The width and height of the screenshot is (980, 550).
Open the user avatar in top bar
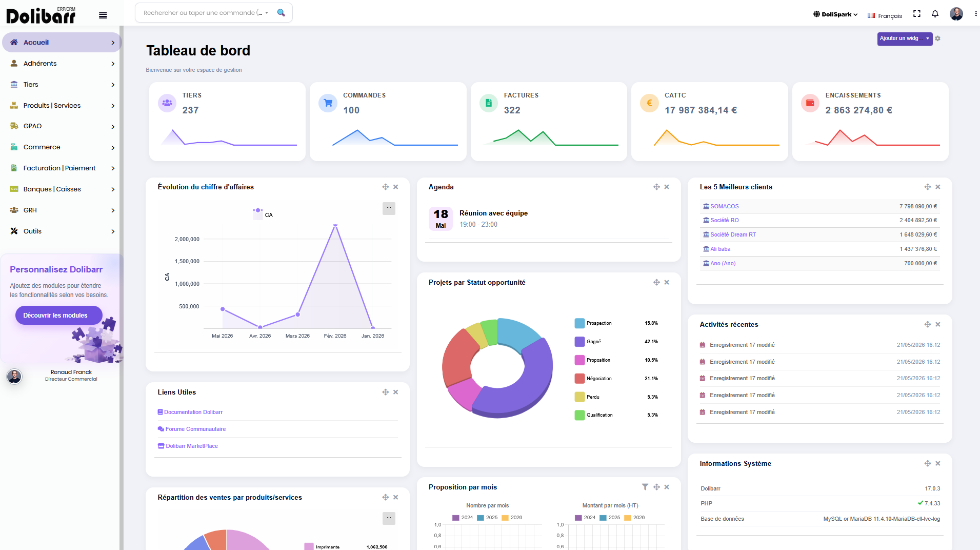(956, 14)
